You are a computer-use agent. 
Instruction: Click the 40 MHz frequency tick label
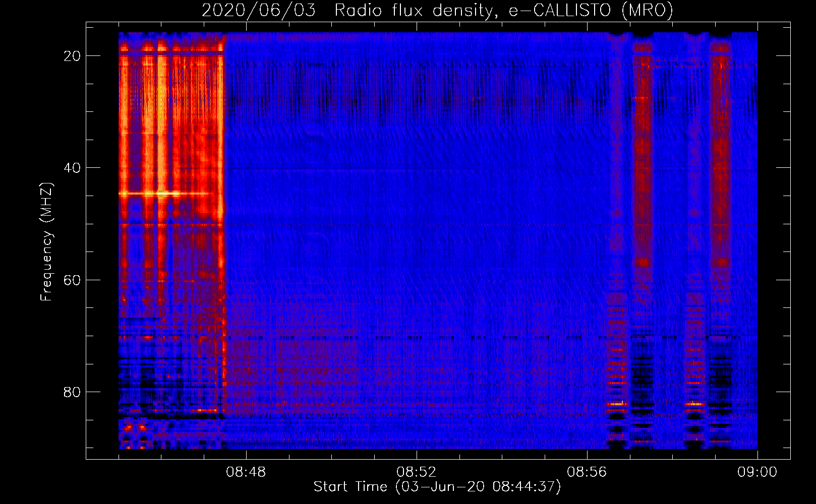73,168
